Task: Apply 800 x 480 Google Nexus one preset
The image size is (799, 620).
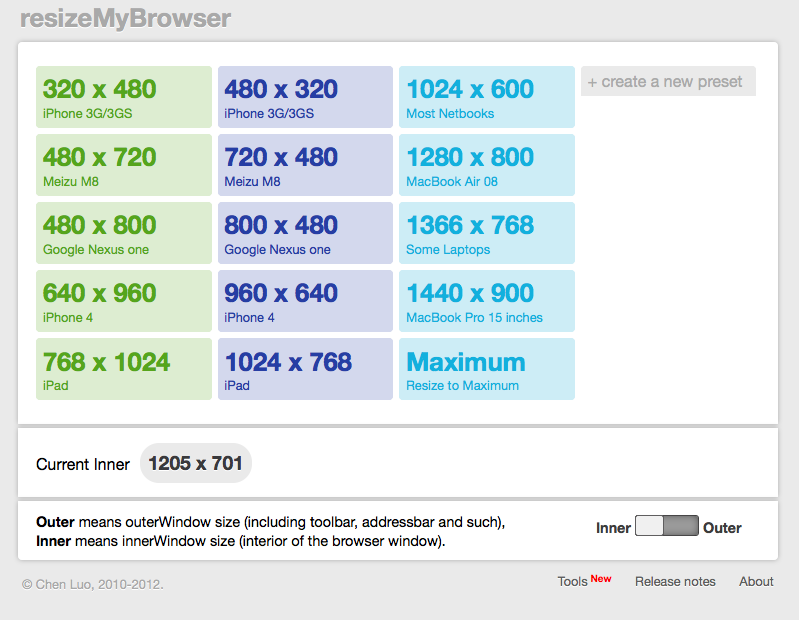Action: click(x=305, y=233)
